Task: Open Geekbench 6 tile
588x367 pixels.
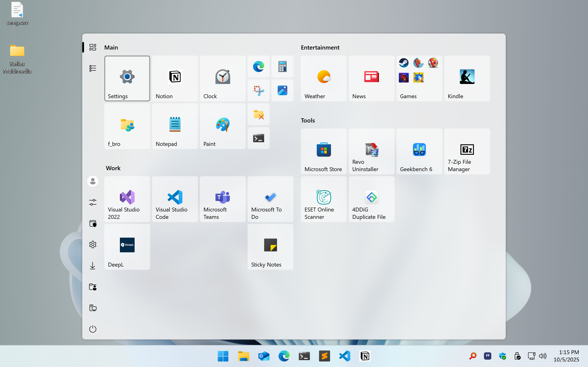Action: point(419,151)
